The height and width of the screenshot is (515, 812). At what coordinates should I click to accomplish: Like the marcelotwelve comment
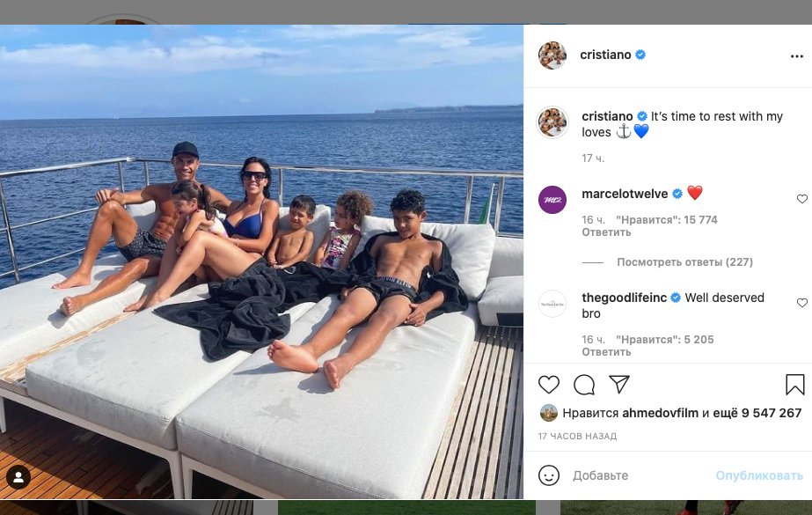click(801, 199)
